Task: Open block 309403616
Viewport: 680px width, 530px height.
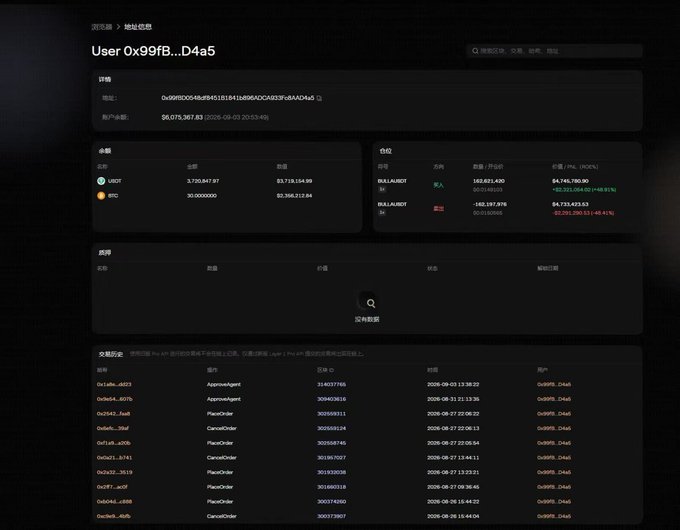Action: (x=331, y=399)
